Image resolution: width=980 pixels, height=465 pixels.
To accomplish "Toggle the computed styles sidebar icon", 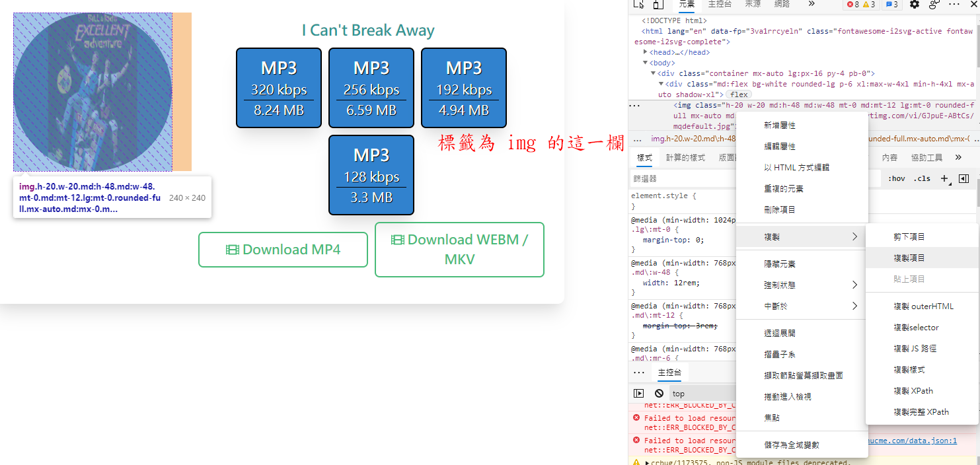I will 963,178.
